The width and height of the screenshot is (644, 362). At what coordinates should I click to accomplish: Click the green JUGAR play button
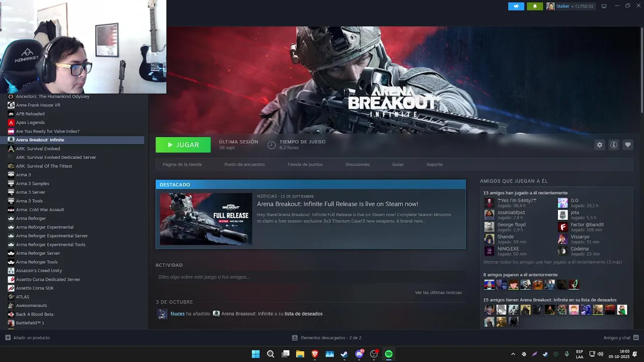pos(183,145)
